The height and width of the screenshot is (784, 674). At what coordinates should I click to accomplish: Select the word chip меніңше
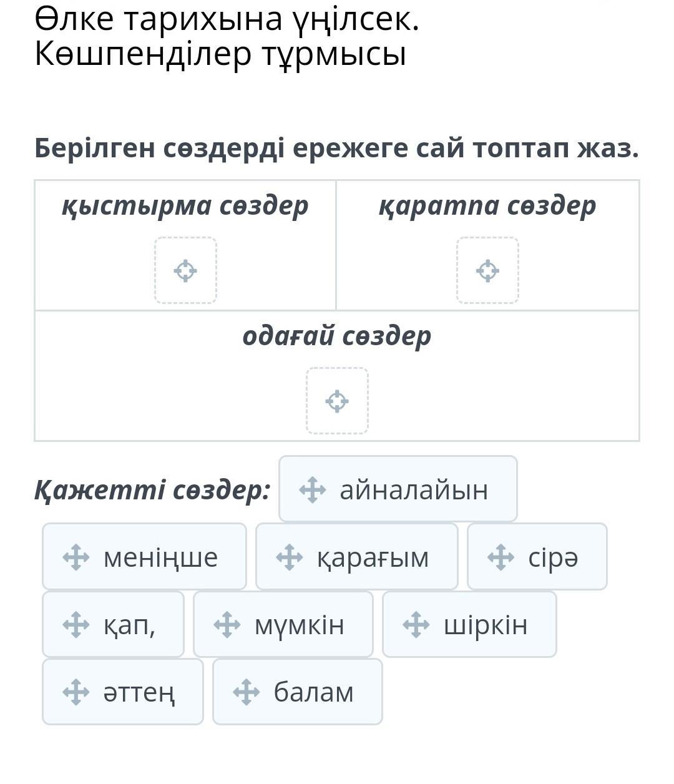point(144,556)
